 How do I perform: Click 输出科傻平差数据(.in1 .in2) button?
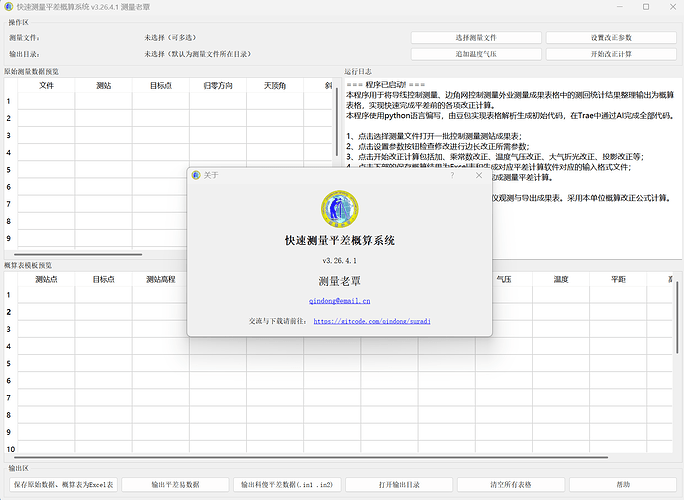[287, 484]
